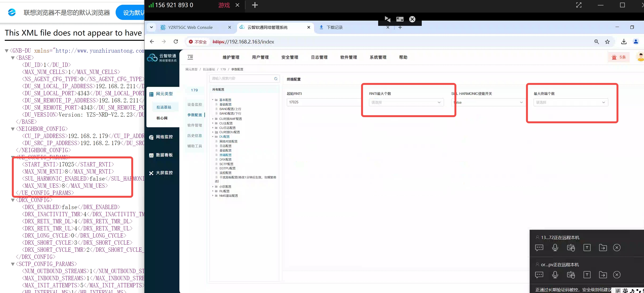The image size is (644, 293).
Task: Open the RNTI最大个数 dropdown
Action: click(x=406, y=102)
